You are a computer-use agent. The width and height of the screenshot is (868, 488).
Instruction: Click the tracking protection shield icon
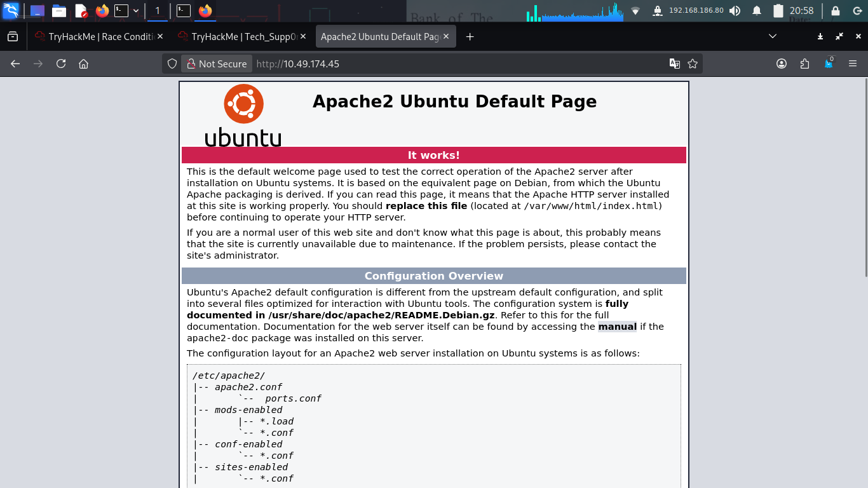(x=172, y=64)
